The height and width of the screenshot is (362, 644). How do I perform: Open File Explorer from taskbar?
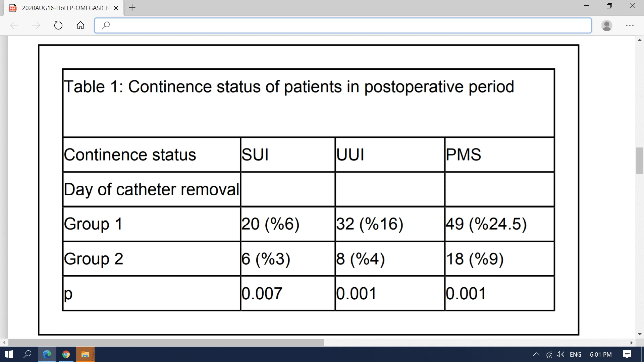click(x=85, y=354)
